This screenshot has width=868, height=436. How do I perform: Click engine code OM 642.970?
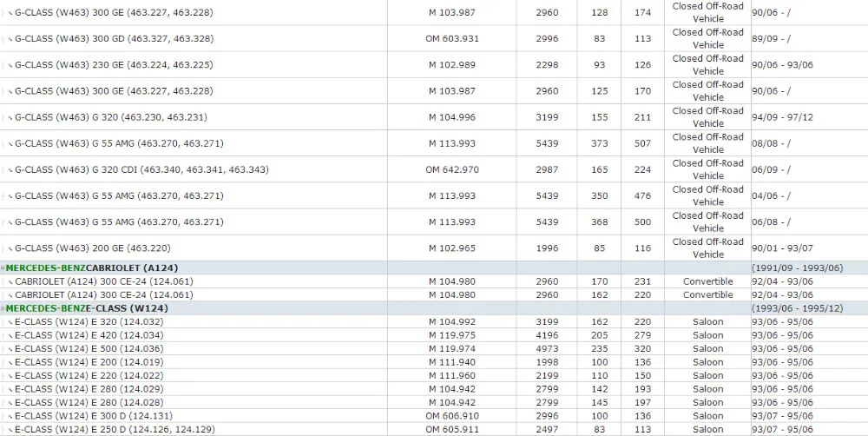tap(451, 169)
